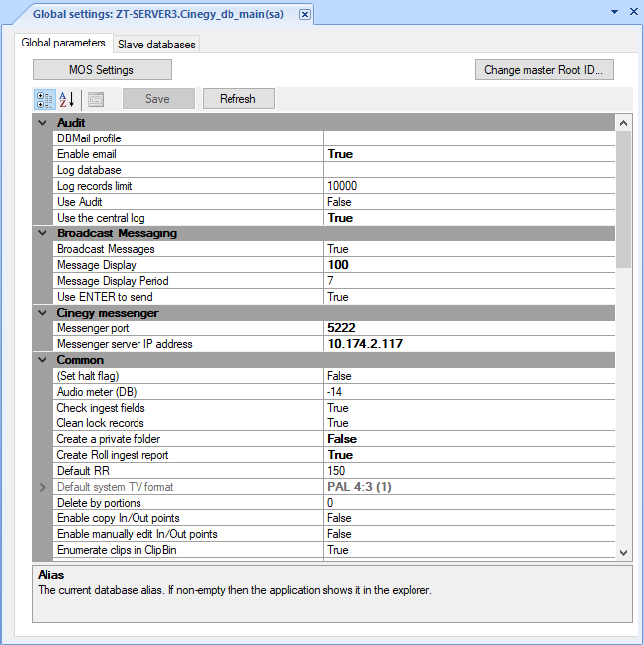The width and height of the screenshot is (644, 645).
Task: Select Create a private folder row
Action: tap(334, 439)
